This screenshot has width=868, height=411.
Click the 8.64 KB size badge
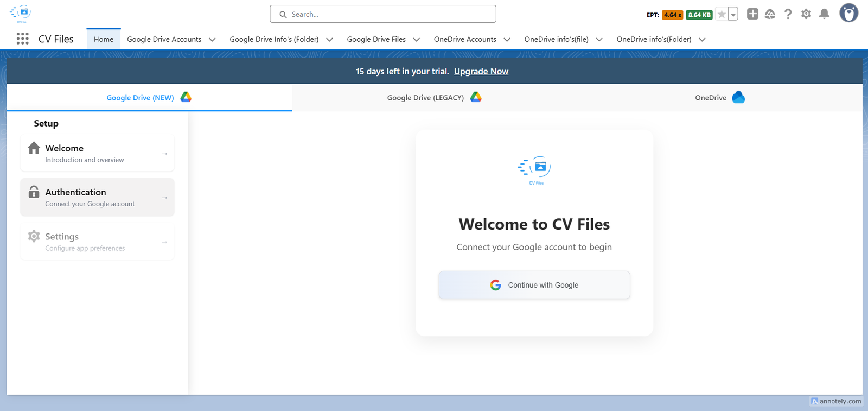(699, 15)
